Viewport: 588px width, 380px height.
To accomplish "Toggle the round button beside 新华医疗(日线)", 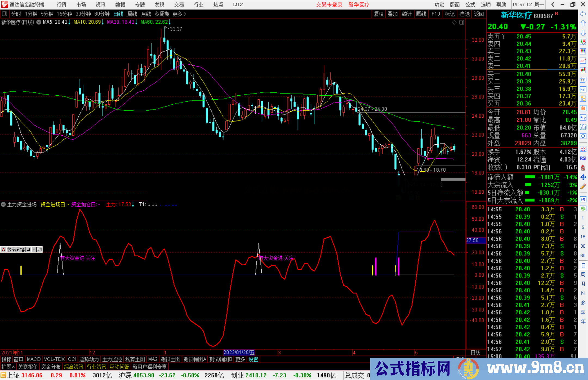I will [39, 22].
